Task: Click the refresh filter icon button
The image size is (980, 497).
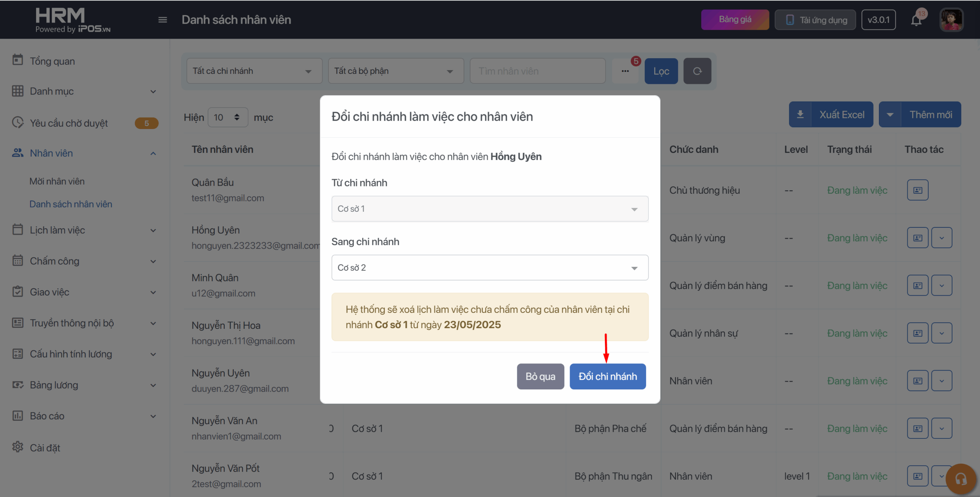Action: [x=697, y=71]
